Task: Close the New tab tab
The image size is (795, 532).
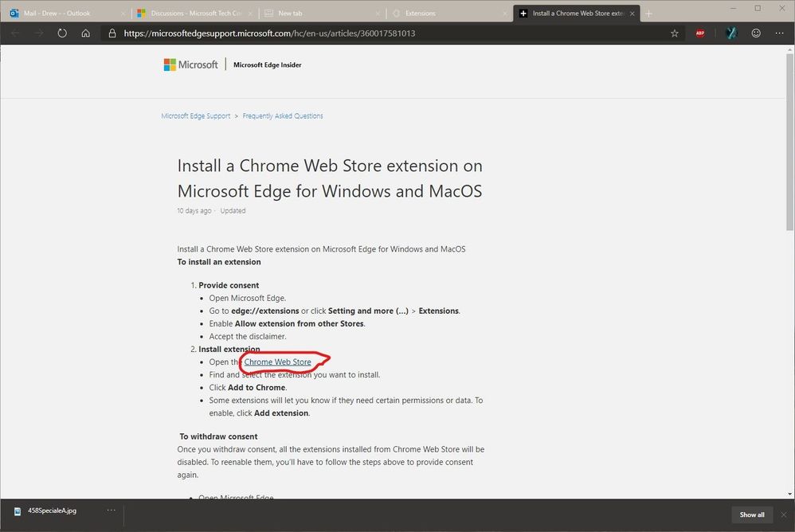Action: click(x=378, y=14)
